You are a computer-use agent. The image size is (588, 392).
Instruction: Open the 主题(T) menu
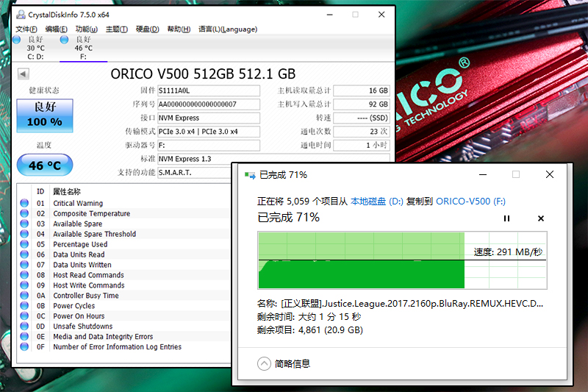(117, 29)
